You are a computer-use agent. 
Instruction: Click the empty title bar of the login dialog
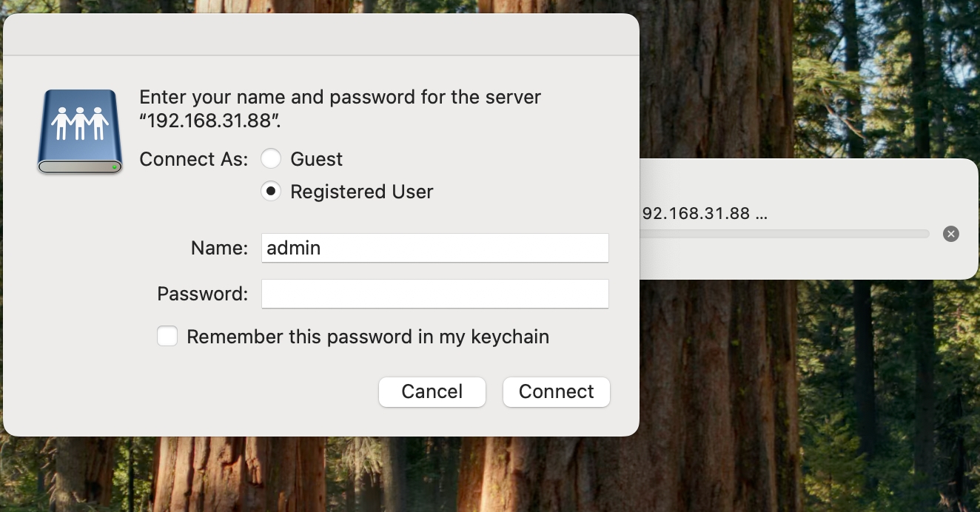(x=321, y=34)
